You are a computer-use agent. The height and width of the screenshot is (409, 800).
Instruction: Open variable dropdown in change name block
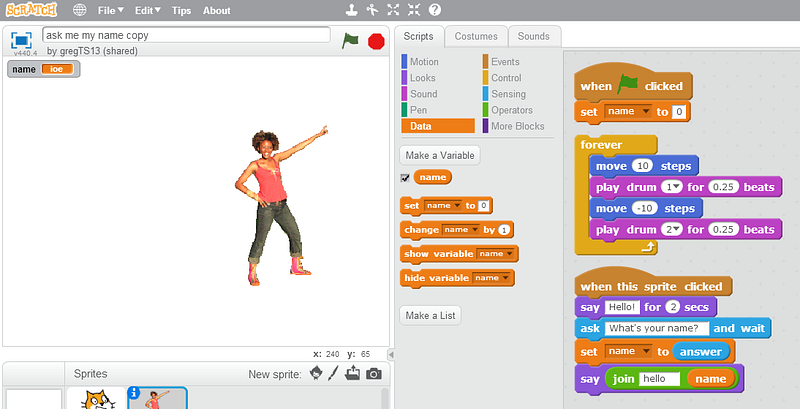(461, 229)
